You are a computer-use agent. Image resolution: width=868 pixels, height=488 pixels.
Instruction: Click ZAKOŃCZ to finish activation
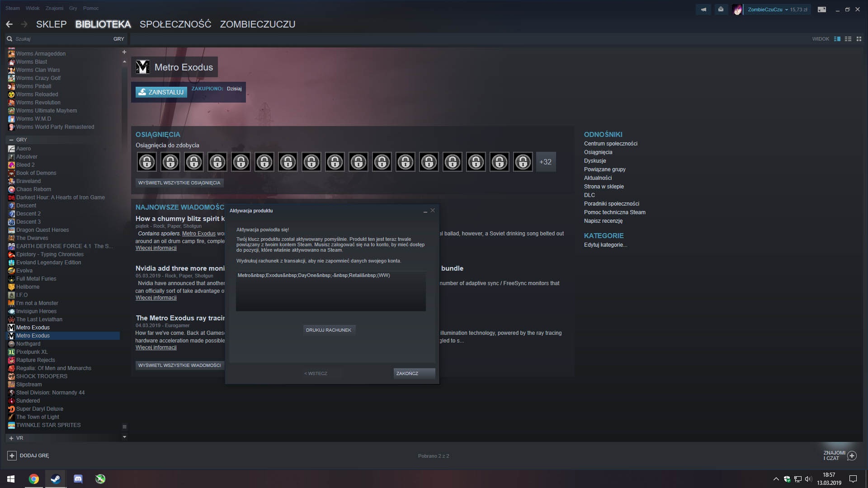click(x=414, y=374)
